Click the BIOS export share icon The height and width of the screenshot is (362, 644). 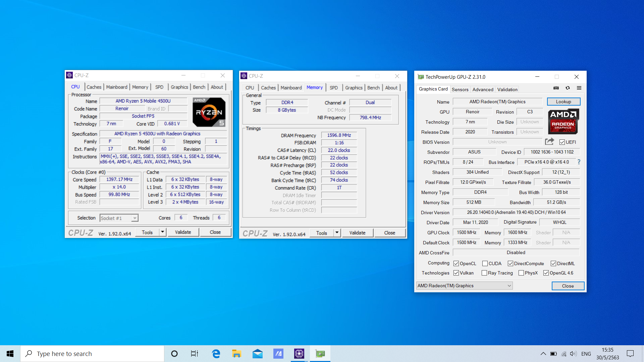[x=549, y=141]
